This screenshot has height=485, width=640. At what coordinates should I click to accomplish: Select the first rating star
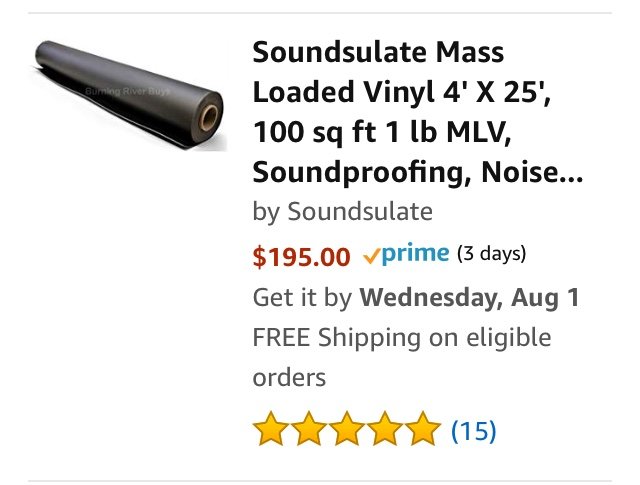[x=270, y=429]
